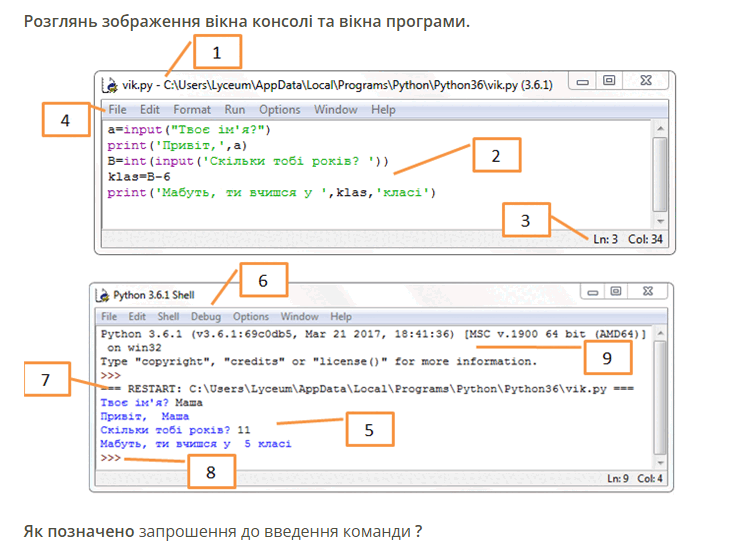The image size is (748, 551).
Task: Click the last >>> prompt in Shell
Action: pyautogui.click(x=110, y=458)
